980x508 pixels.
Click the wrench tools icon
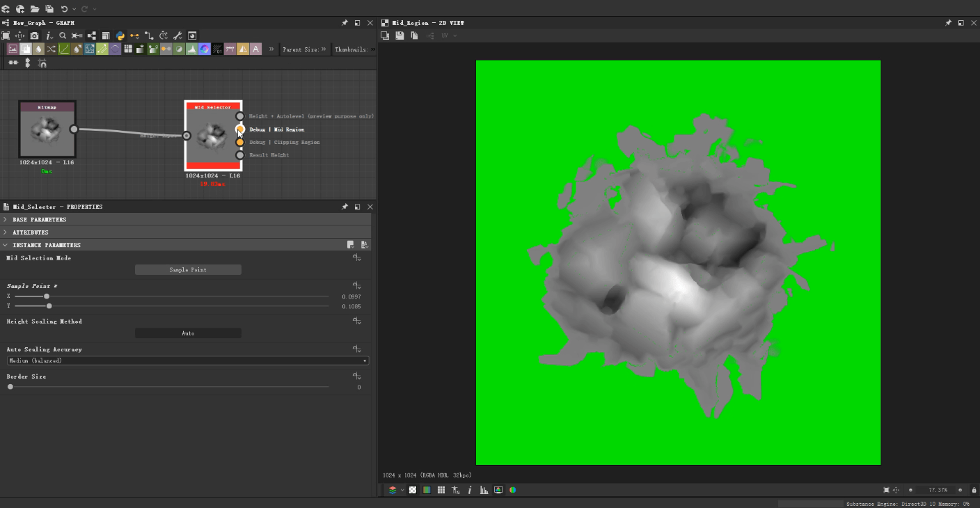tap(177, 35)
